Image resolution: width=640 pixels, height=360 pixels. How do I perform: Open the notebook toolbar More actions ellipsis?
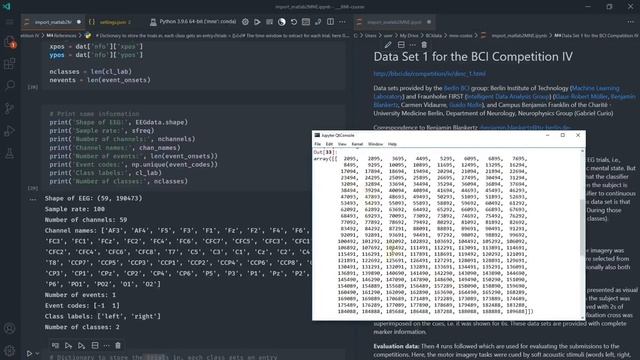pos(342,22)
